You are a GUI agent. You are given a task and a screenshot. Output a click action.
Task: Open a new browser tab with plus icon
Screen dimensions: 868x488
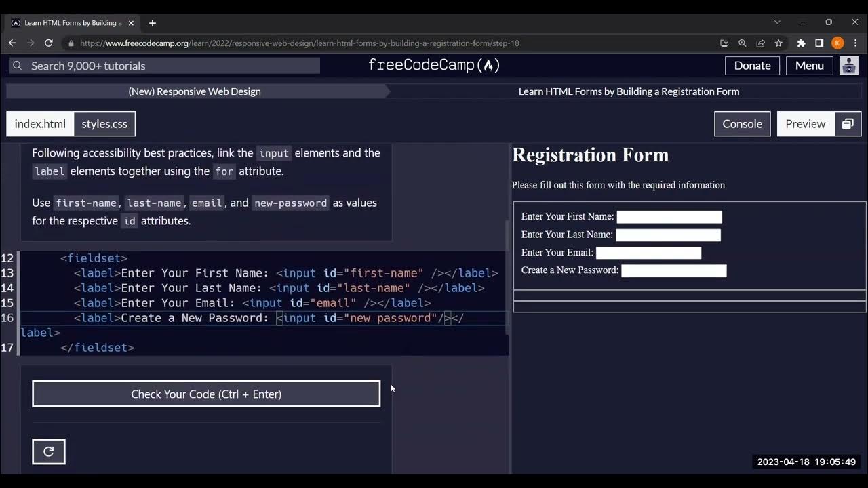point(153,23)
